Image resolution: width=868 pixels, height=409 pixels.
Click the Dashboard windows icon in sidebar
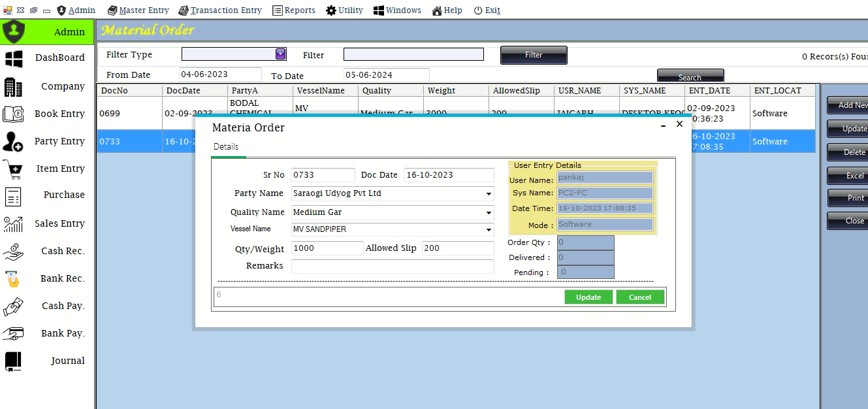(x=14, y=58)
